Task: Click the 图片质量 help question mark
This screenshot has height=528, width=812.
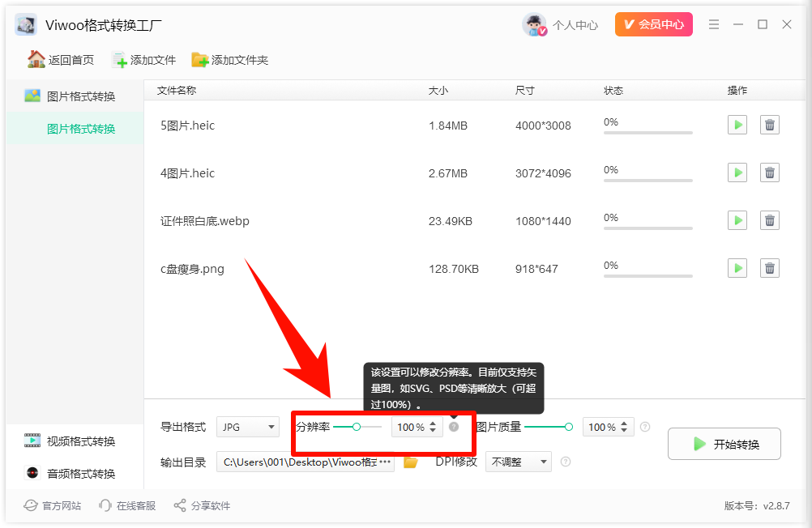Action: pos(645,427)
